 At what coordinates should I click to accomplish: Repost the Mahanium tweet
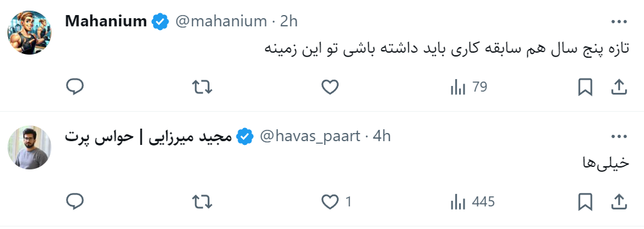coord(202,87)
